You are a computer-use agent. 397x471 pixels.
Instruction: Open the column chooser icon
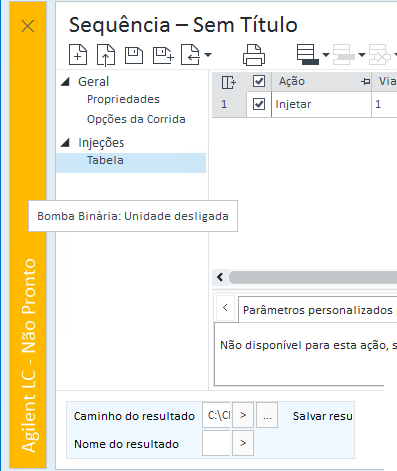tap(229, 82)
